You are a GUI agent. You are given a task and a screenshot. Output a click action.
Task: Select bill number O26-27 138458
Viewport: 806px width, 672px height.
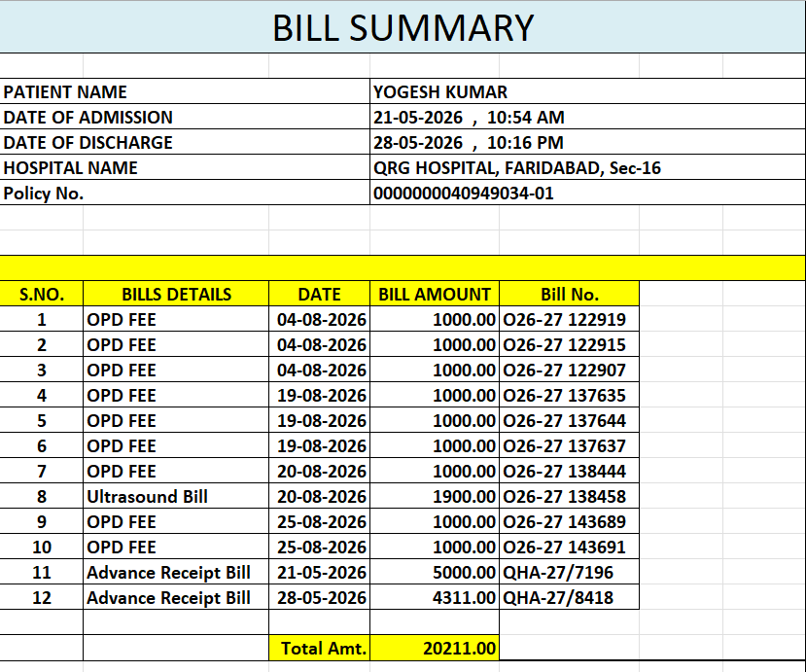click(569, 496)
